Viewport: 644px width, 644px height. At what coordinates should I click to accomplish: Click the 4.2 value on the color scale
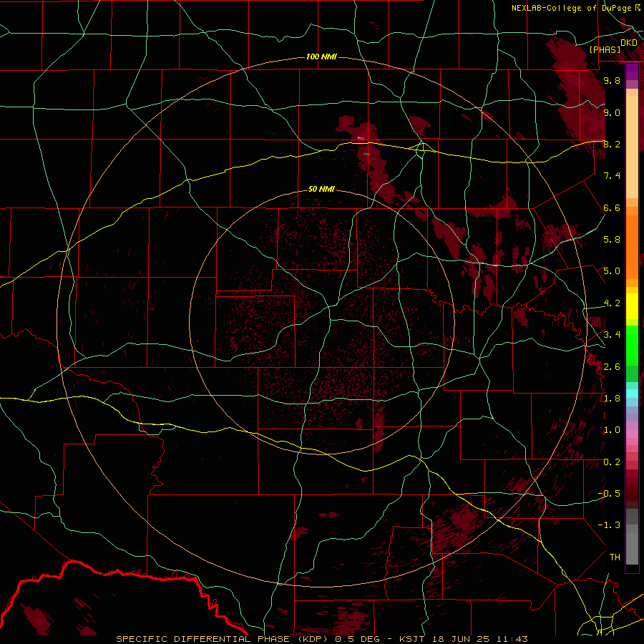612,303
